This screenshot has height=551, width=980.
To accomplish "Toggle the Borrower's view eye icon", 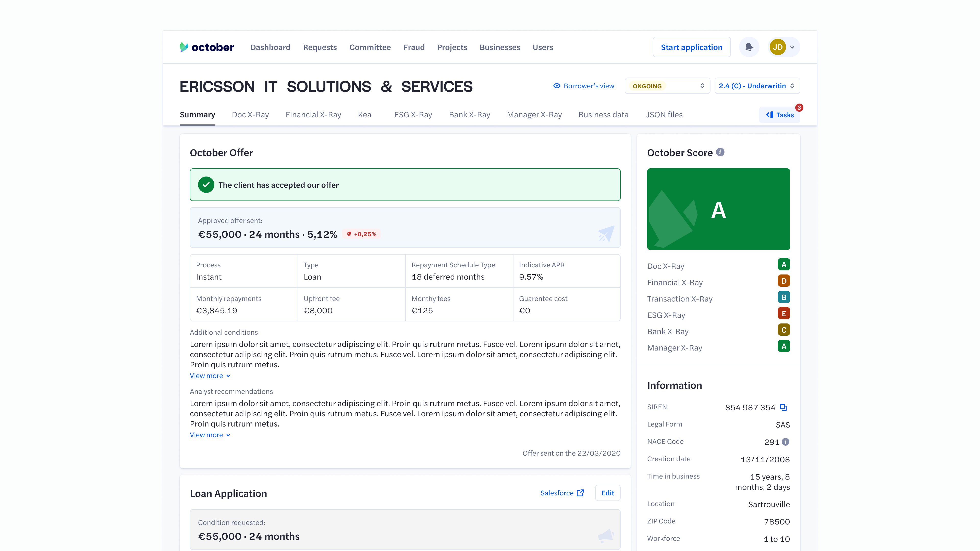I will 557,85.
